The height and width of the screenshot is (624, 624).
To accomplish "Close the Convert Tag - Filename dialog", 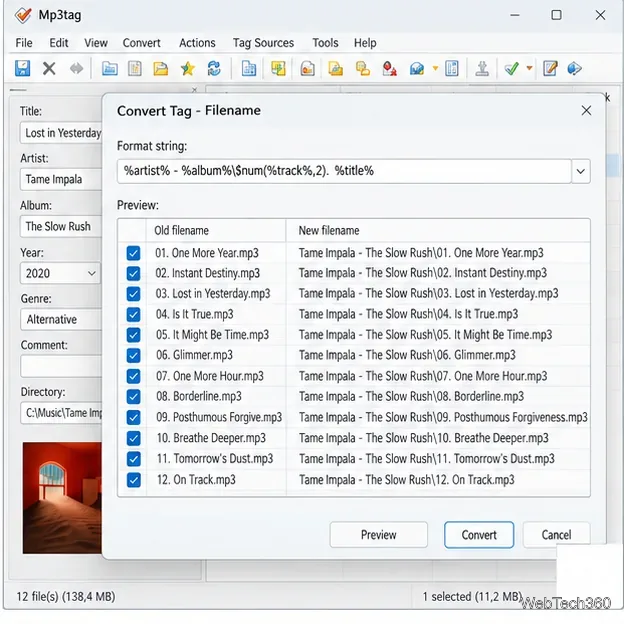I will point(586,110).
